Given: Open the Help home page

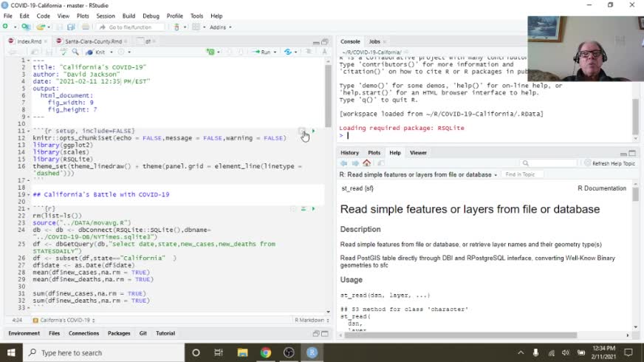Looking at the screenshot, I should pos(367,163).
